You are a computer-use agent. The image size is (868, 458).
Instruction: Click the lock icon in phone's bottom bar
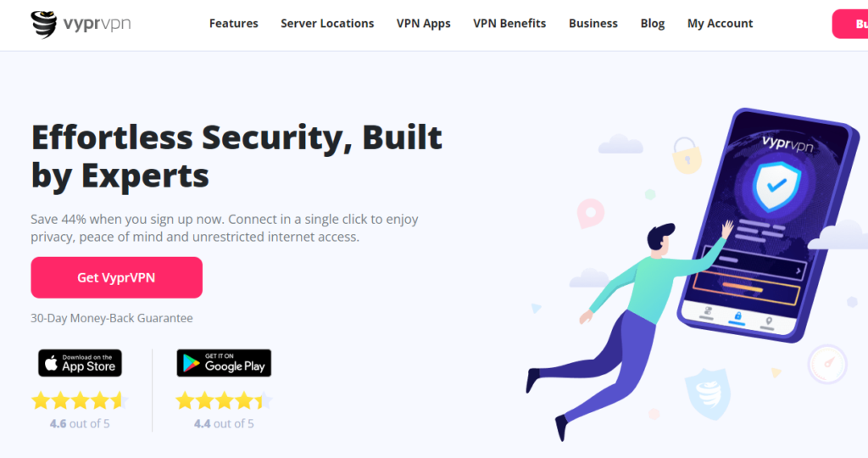point(737,316)
